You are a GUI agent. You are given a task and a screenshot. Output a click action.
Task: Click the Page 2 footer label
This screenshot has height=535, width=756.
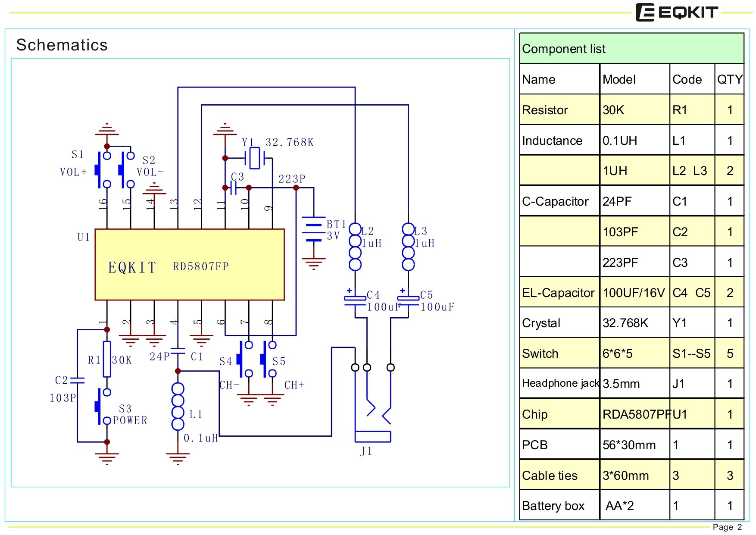[727, 527]
